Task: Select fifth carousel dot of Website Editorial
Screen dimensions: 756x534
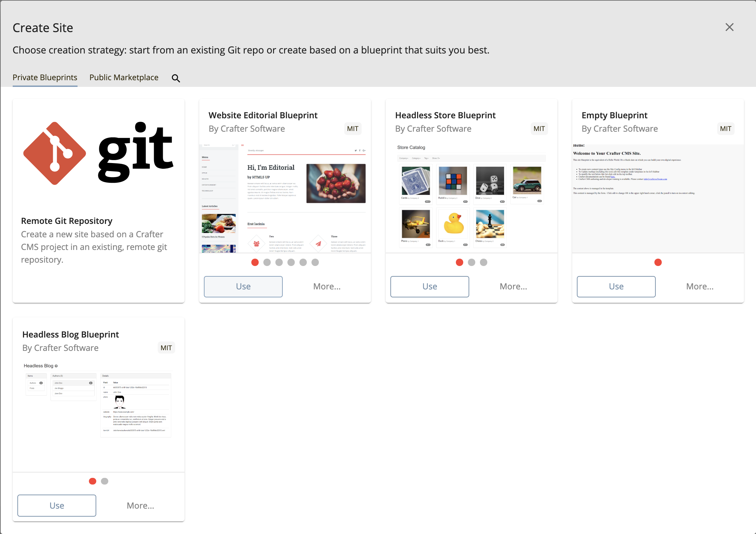Action: coord(303,262)
